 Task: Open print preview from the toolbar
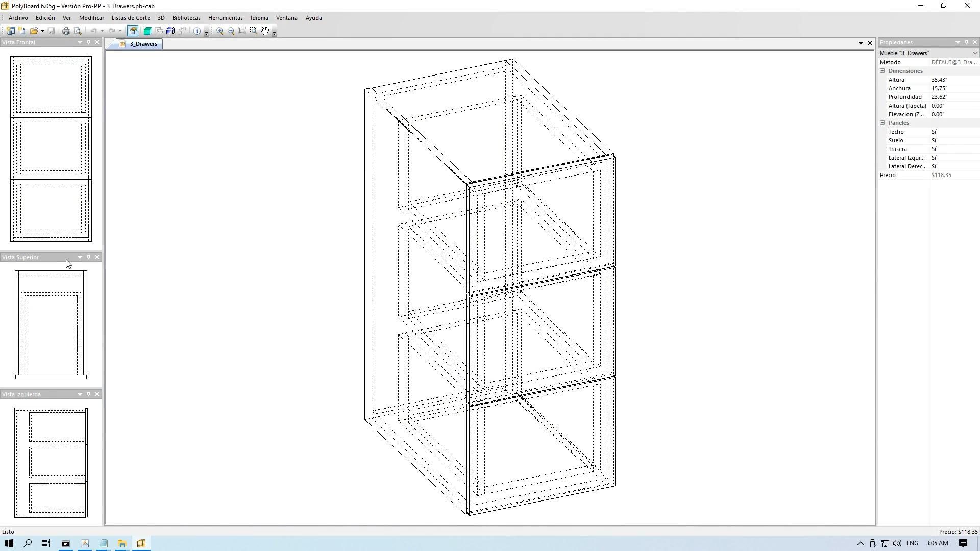click(78, 31)
